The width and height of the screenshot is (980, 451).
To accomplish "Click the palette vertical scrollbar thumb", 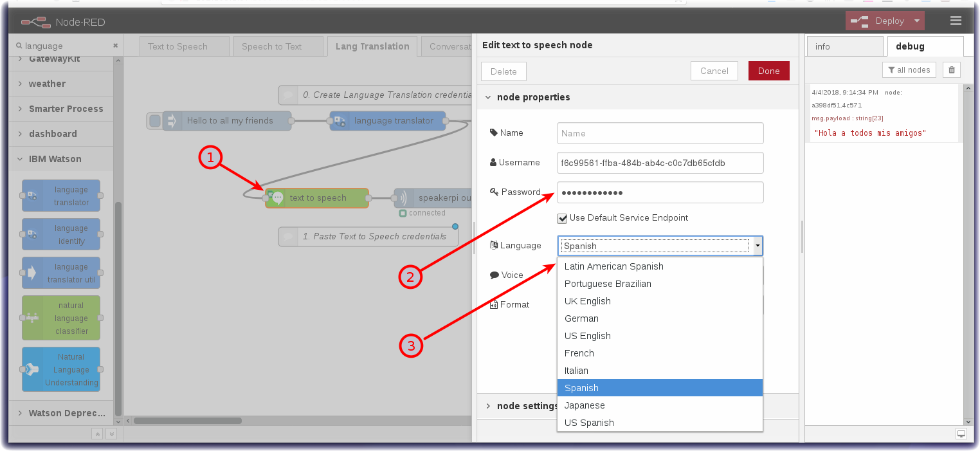I will (118, 308).
